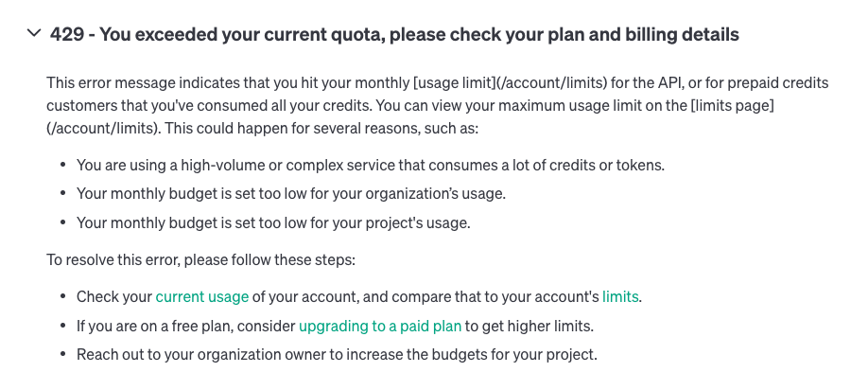Image resolution: width=868 pixels, height=390 pixels.
Task: Select the organization's usage budget bullet
Action: [x=291, y=194]
